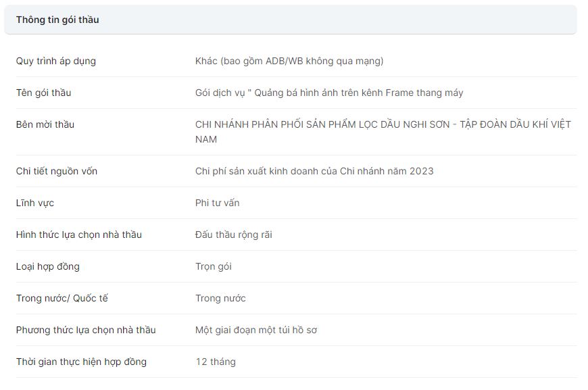Click the "Loại hợp đồng" label
The height and width of the screenshot is (390, 588).
coord(48,266)
